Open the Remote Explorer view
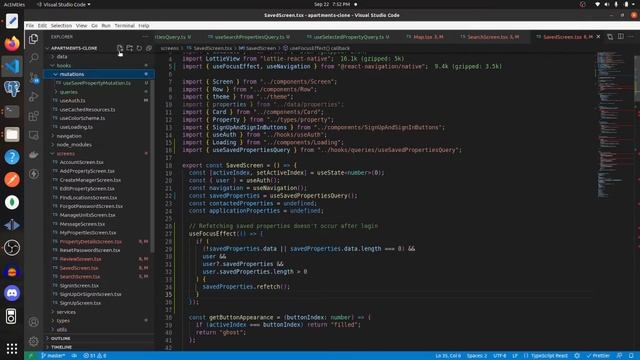 pos(33,135)
